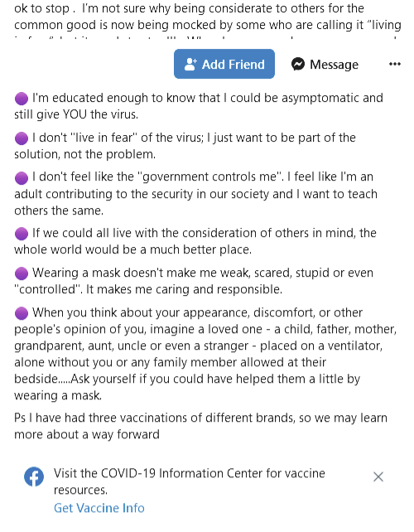Image resolution: width=414 pixels, height=532 pixels.
Task: Open Messenger via the Message button
Action: [x=325, y=64]
